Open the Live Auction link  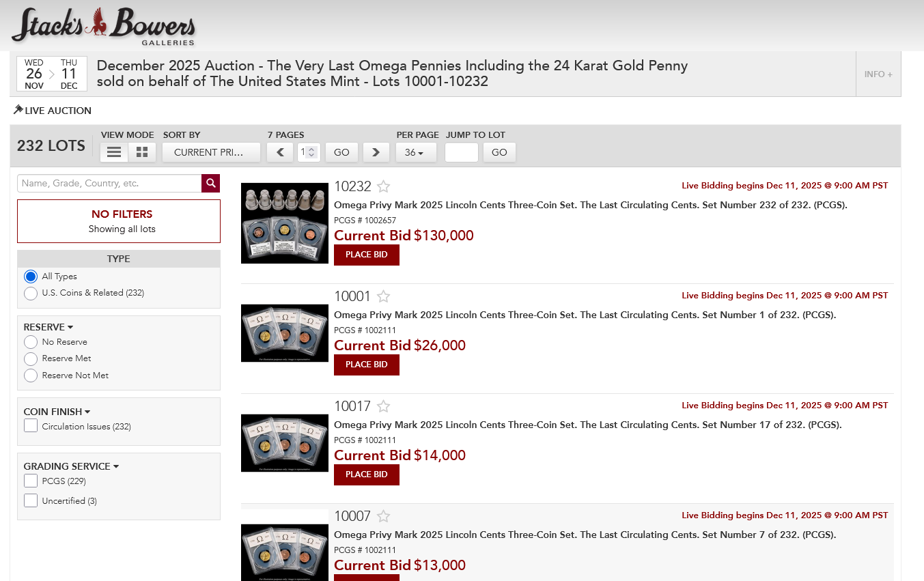(53, 111)
